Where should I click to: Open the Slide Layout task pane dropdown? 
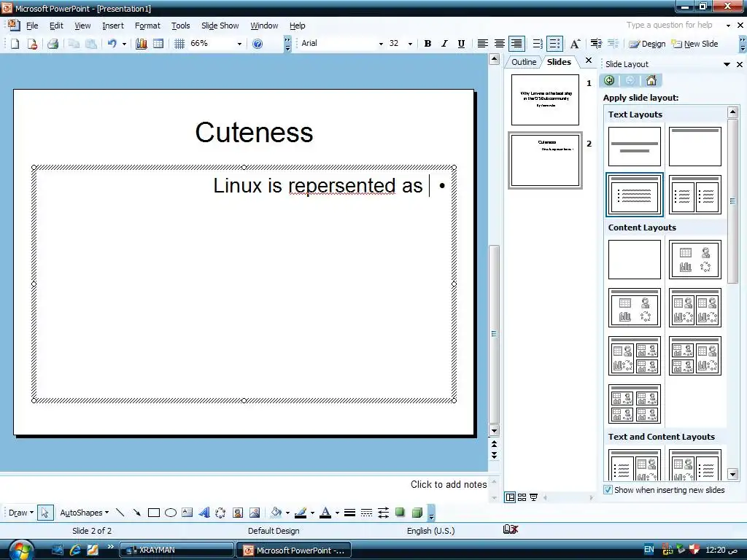tap(727, 64)
